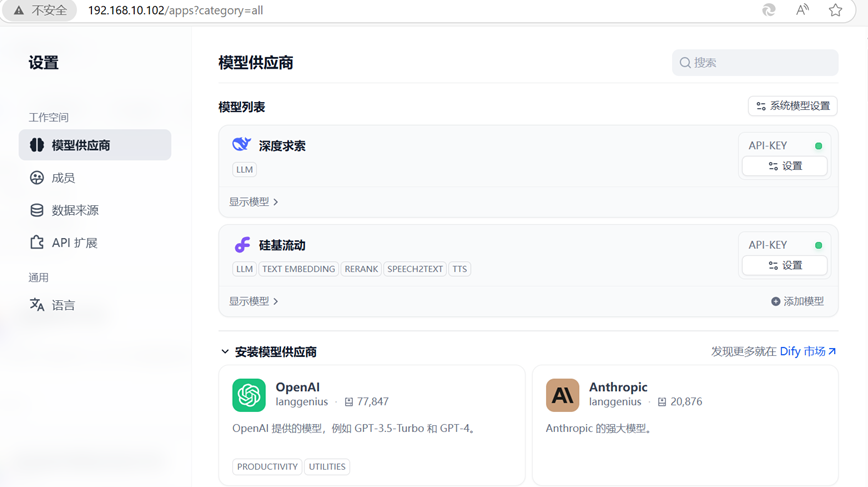Image resolution: width=868 pixels, height=487 pixels.
Task: Click green status dot for 硅基流动
Action: (818, 245)
